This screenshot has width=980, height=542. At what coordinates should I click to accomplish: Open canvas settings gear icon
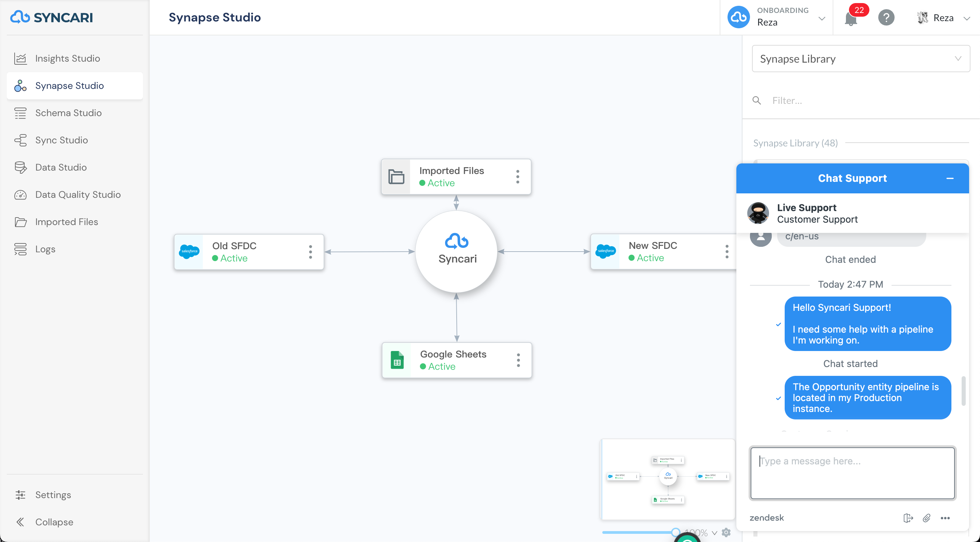pos(726,532)
